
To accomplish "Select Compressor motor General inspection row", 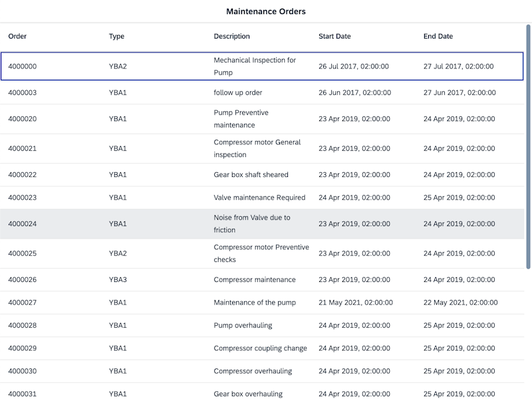I will point(262,149).
